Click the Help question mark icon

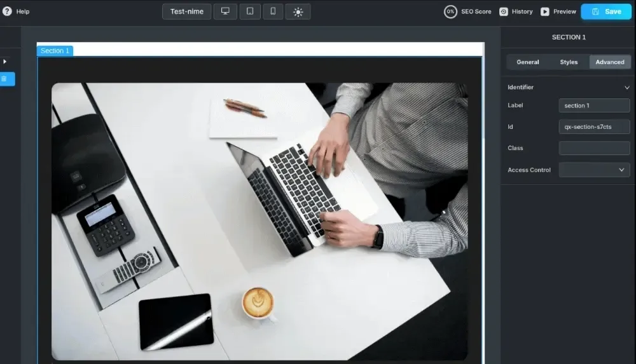(x=7, y=11)
